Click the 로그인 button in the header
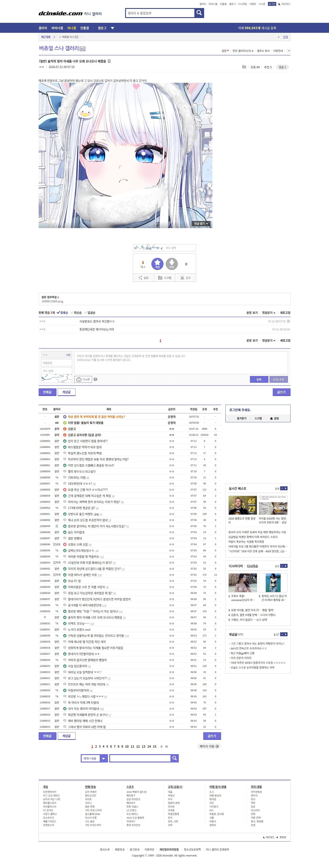The height and width of the screenshot is (868, 329). [x=272, y=4]
